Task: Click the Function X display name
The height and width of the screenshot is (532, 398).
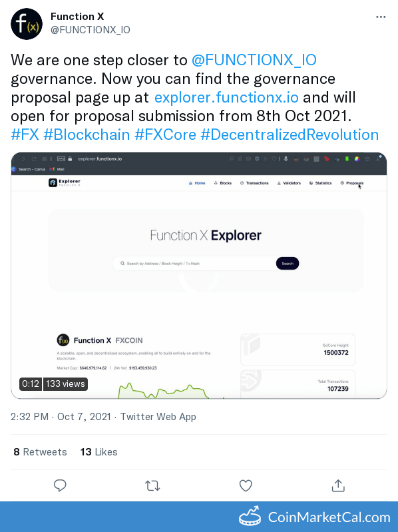Action: coord(77,16)
